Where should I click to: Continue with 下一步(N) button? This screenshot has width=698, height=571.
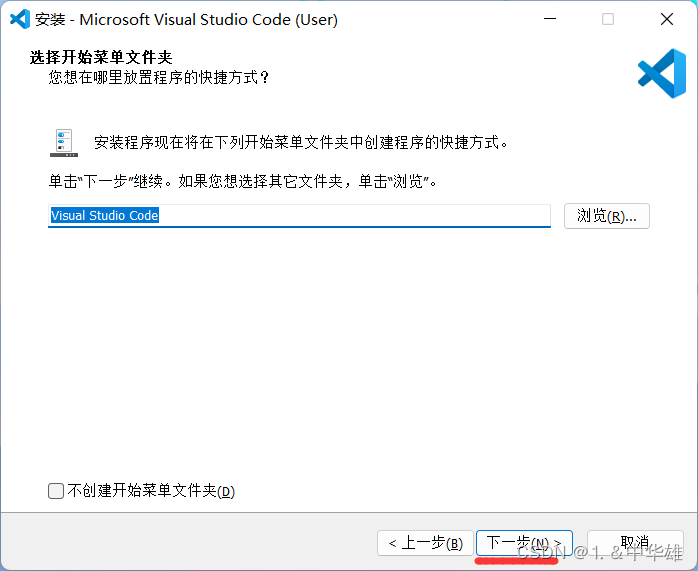(x=524, y=543)
